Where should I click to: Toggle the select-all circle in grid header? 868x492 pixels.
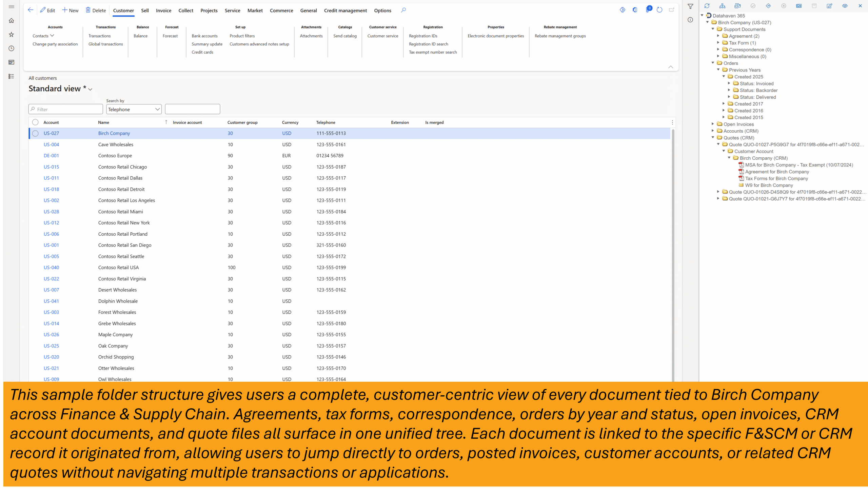(35, 122)
